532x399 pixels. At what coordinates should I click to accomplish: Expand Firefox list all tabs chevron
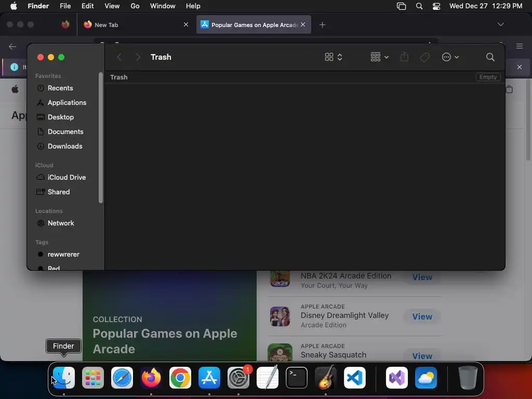(500, 24)
